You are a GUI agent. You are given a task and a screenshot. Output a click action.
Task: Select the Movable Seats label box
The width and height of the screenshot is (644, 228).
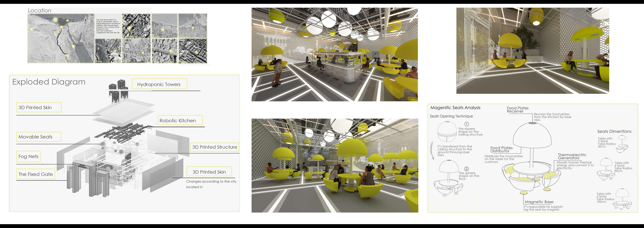[39, 137]
